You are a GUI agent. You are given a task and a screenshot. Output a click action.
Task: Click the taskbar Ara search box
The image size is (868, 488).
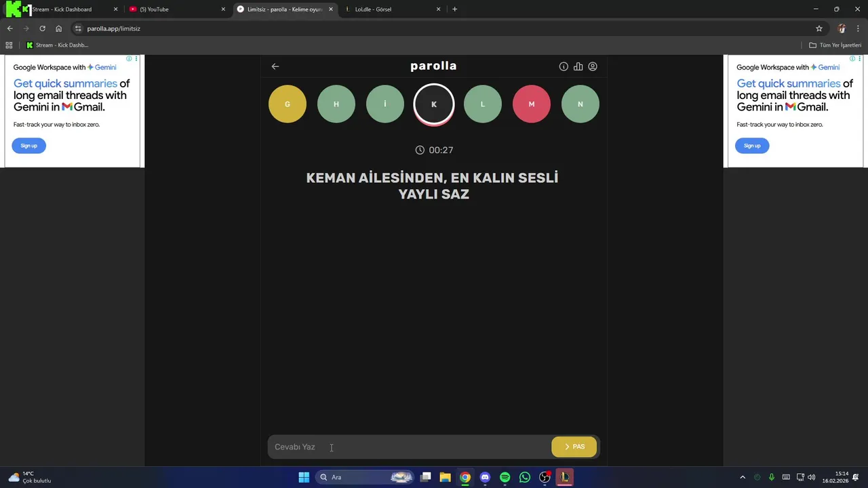366,477
